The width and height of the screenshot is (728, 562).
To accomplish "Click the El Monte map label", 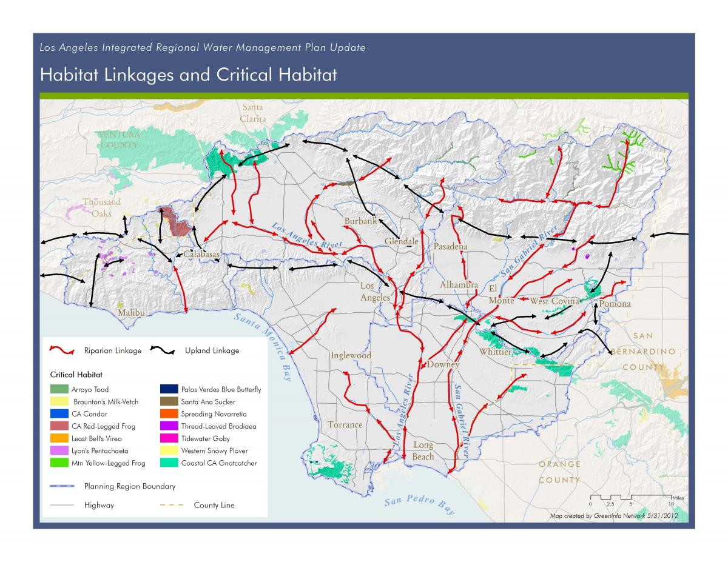I will point(502,293).
